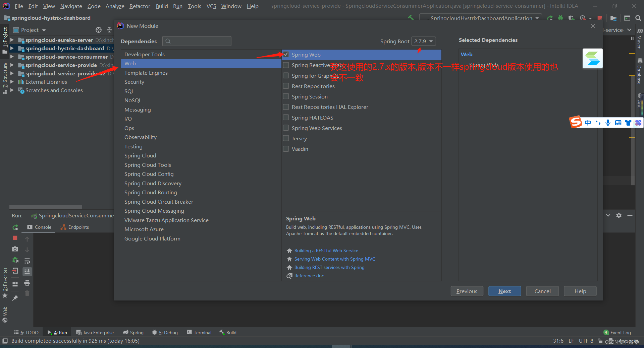Expand the springcloud-service-provide node
This screenshot has height=348, width=644.
[x=12, y=65]
